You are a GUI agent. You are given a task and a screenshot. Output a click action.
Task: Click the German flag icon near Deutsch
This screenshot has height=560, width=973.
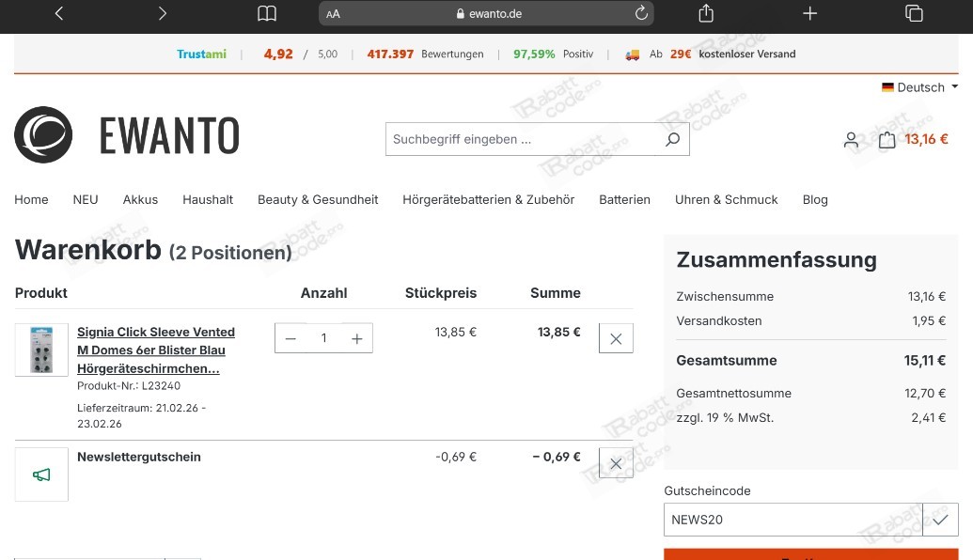(x=887, y=86)
